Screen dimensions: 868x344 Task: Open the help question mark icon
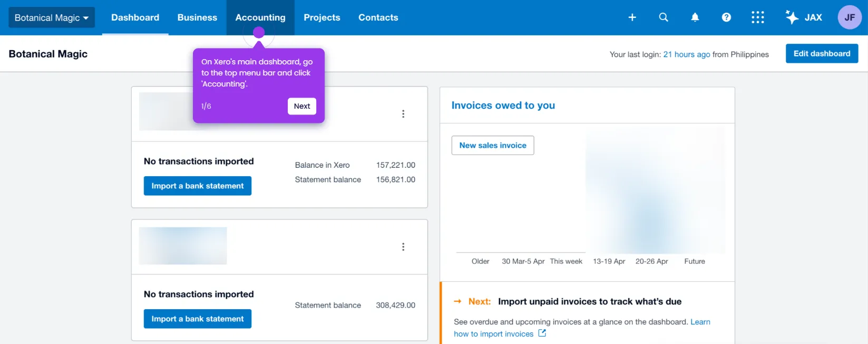point(726,17)
